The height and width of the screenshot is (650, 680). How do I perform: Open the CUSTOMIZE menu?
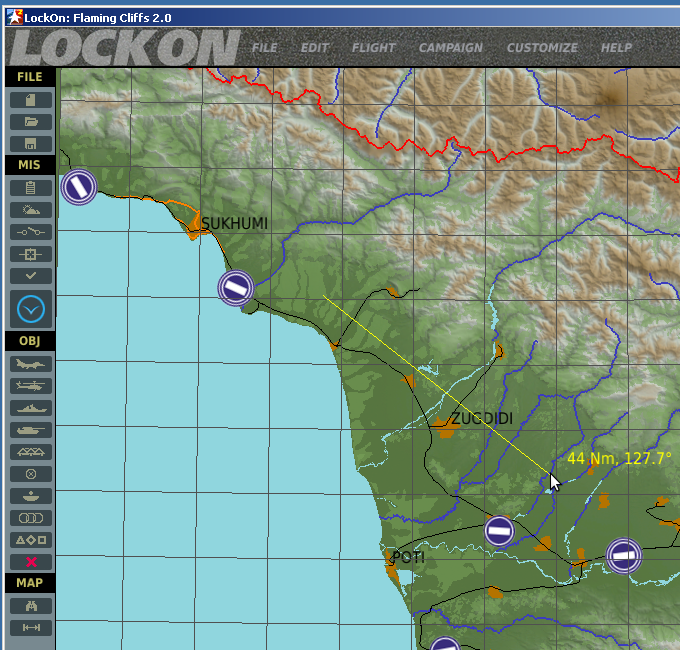(542, 48)
